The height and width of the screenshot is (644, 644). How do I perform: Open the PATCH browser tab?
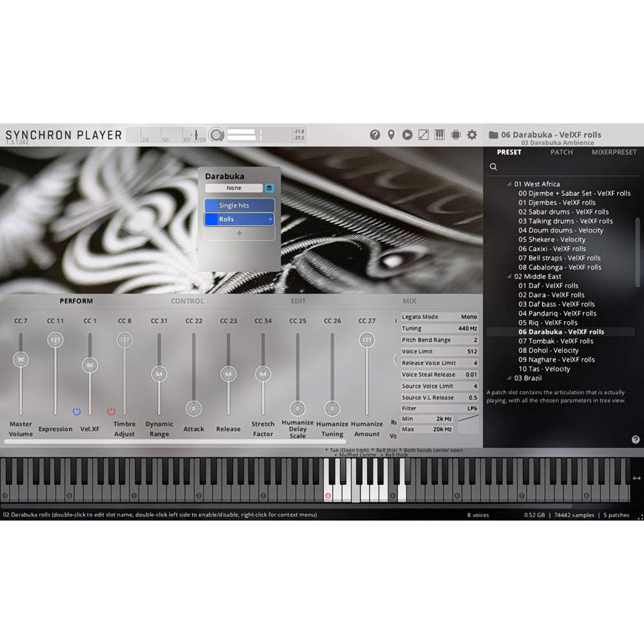click(x=562, y=152)
